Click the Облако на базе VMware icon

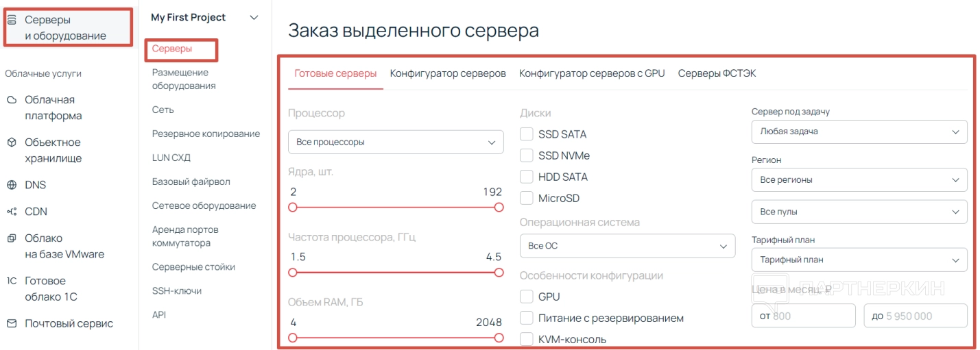12,238
